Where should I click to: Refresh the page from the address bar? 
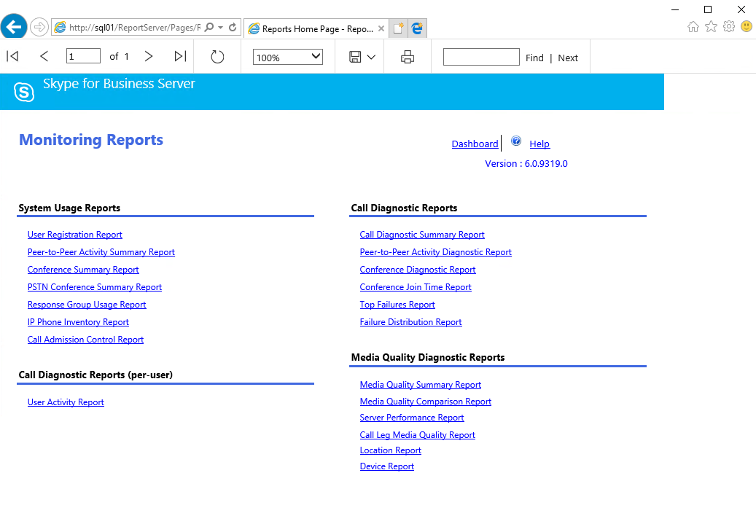(x=233, y=28)
